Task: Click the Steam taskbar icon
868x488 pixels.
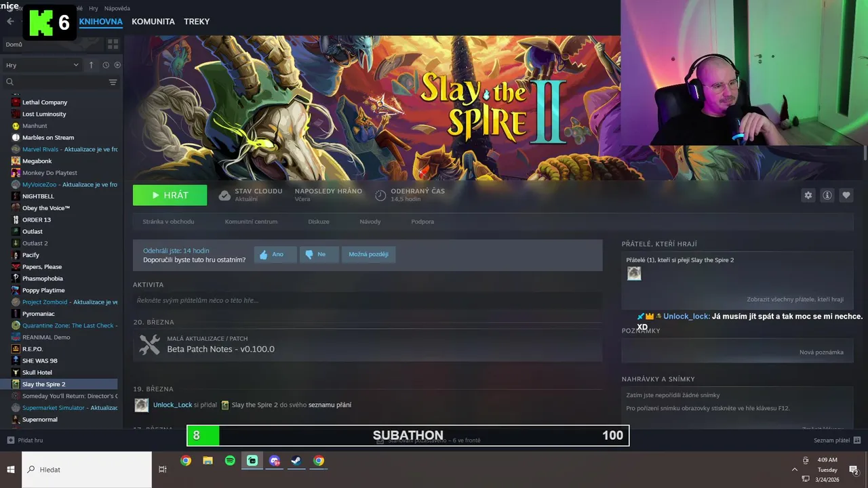Action: point(296,461)
